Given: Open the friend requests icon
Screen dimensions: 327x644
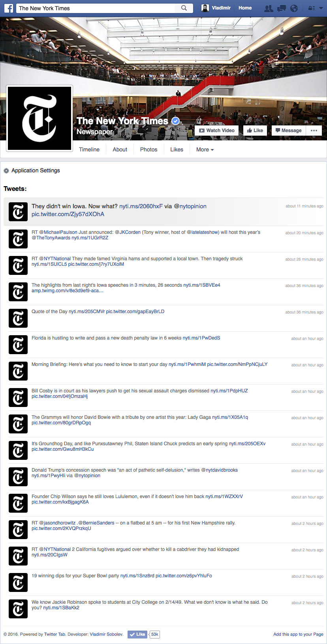Looking at the screenshot, I should (269, 8).
